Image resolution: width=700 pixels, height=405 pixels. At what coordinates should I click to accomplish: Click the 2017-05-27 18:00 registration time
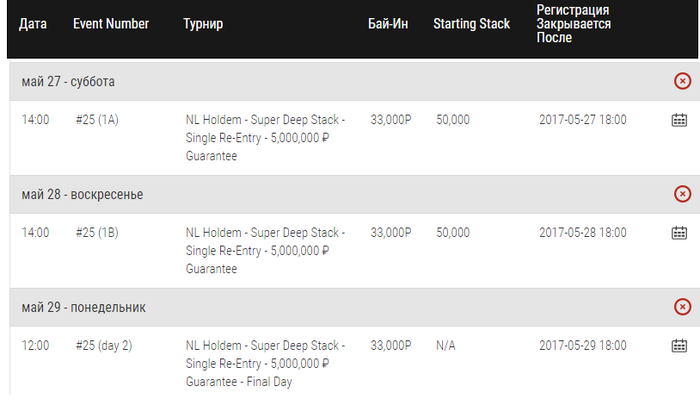tap(582, 120)
